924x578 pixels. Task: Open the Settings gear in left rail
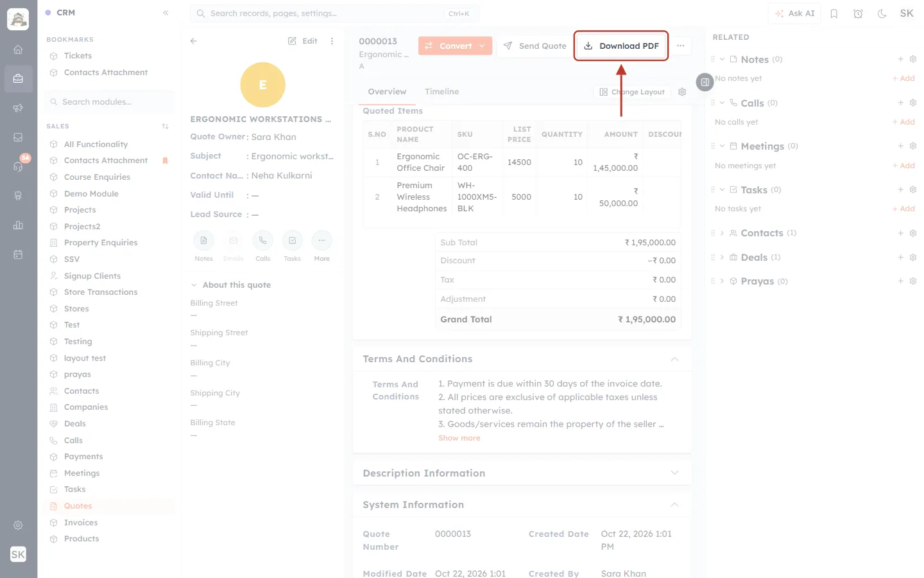coord(18,525)
